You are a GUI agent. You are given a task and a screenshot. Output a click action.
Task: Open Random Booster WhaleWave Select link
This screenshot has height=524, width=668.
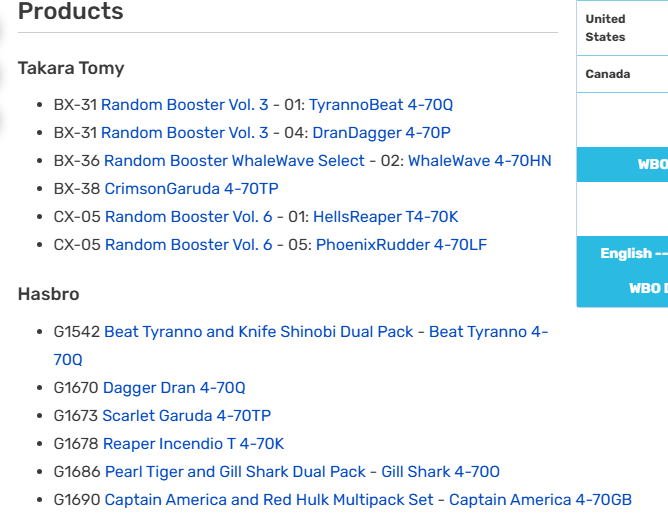click(x=234, y=161)
